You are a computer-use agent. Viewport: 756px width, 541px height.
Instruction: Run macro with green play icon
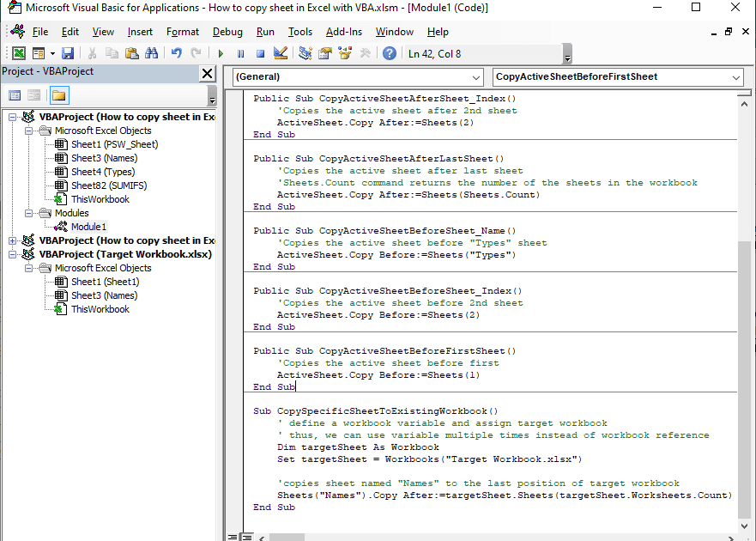click(x=221, y=53)
